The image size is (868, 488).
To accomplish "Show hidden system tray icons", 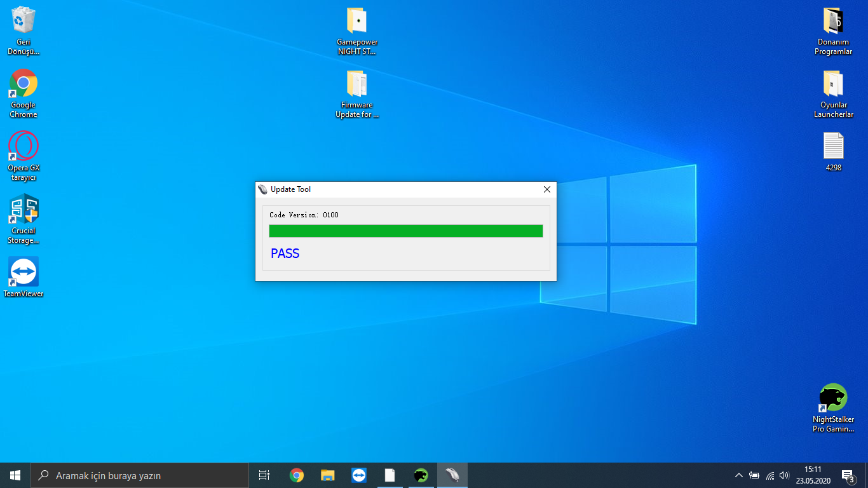I will tap(738, 475).
